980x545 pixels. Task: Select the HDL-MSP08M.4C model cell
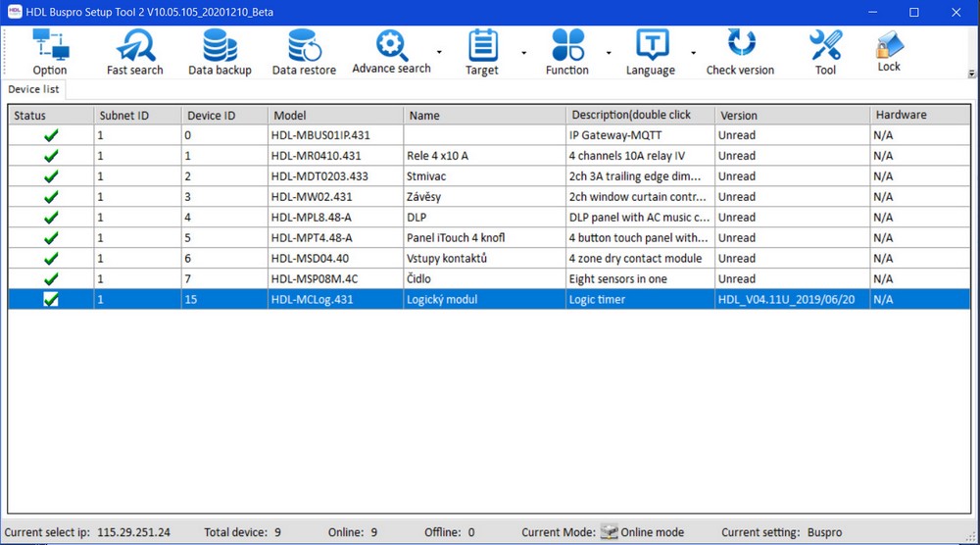[335, 278]
